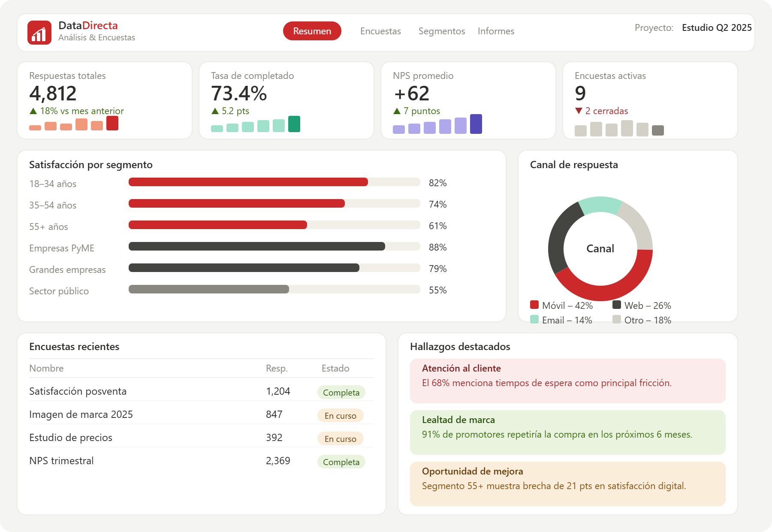
Task: Click the dark purple last bar in NPS promedio sparkline
Action: [x=476, y=124]
